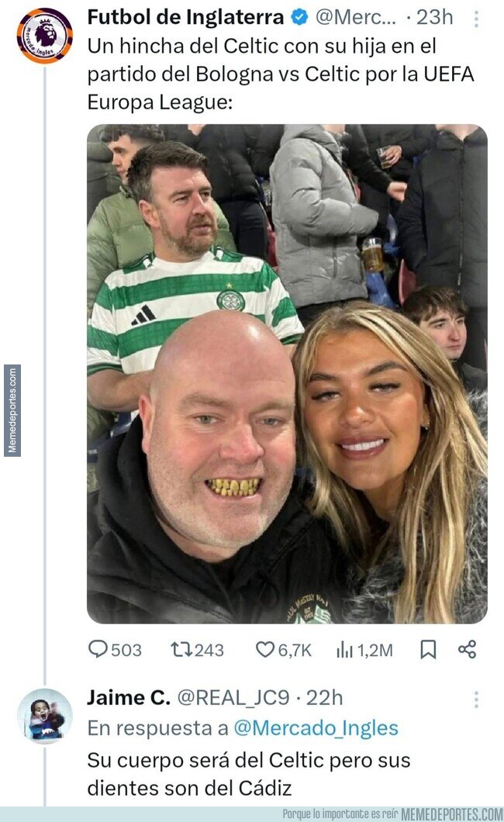Click the share icon on the tweet
This screenshot has width=504, height=822.
tap(467, 649)
